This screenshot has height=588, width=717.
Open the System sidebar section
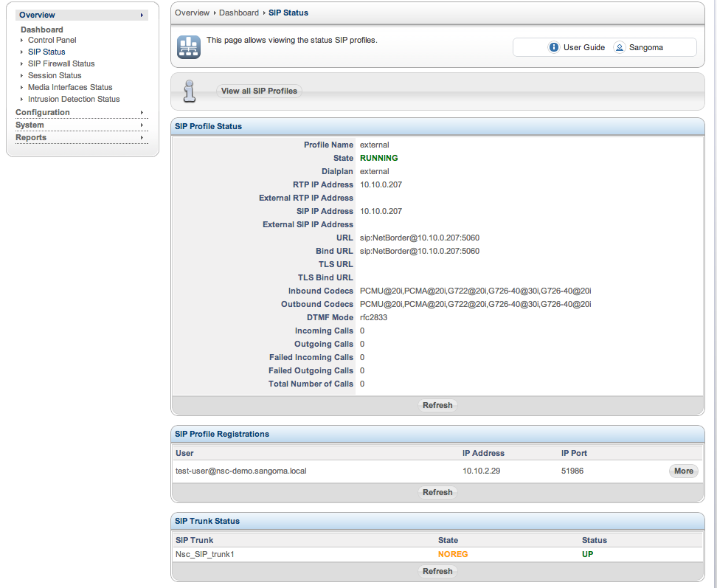[82, 125]
